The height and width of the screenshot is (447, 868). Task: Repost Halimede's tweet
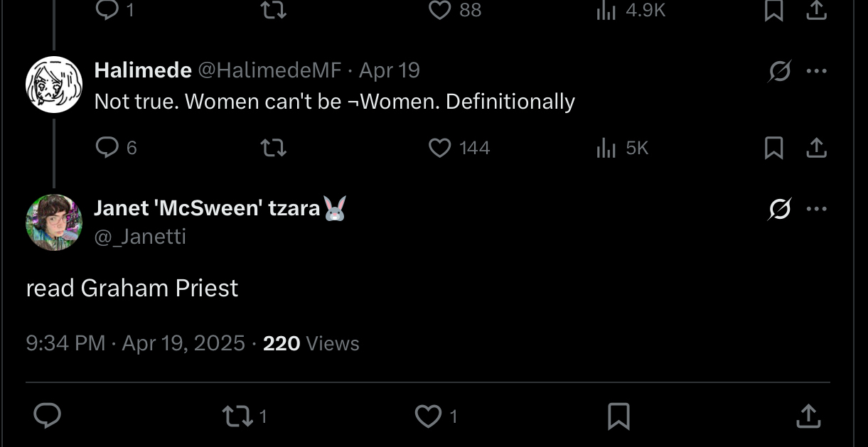273,147
